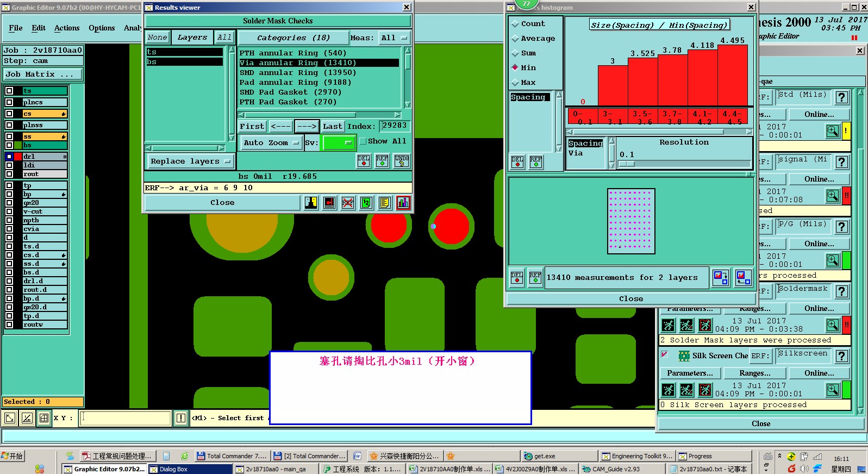Toggle visibility checkbox for cs layer

click(9, 114)
